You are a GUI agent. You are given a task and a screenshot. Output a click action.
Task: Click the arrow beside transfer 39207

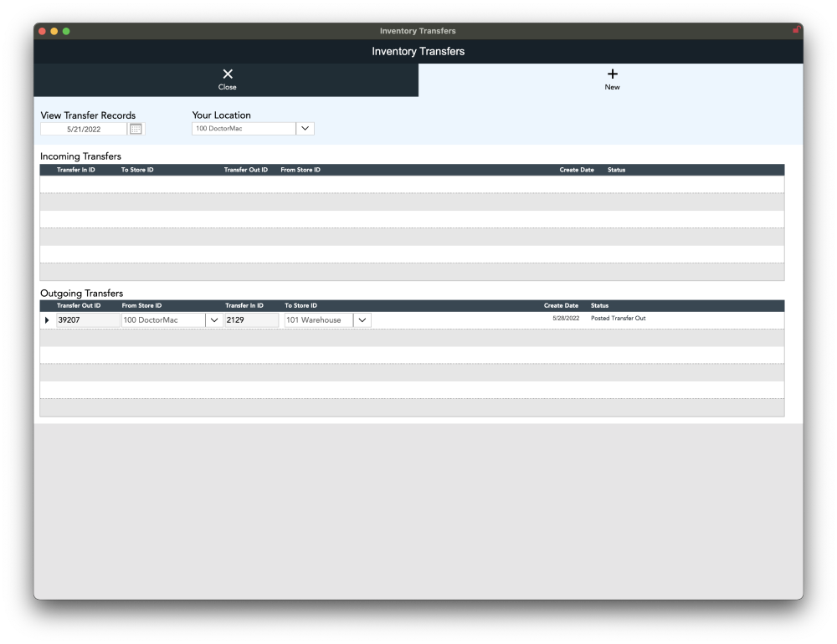tap(47, 320)
